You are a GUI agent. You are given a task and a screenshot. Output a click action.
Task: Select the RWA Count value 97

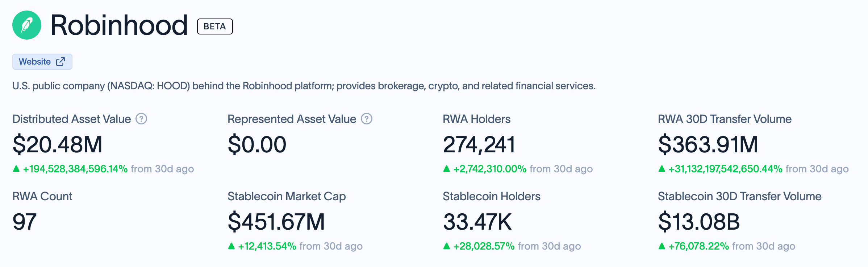point(25,222)
